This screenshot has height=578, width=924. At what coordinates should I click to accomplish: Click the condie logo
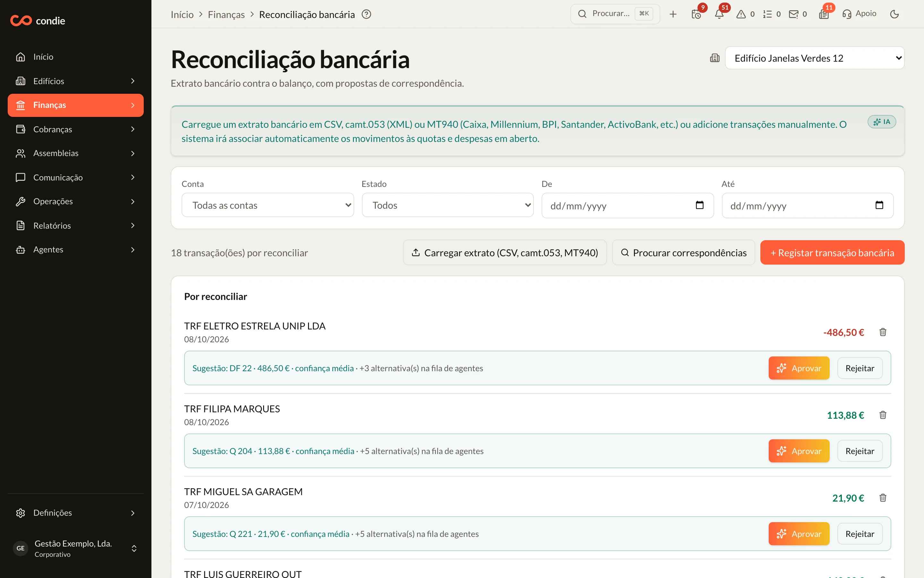click(x=38, y=21)
